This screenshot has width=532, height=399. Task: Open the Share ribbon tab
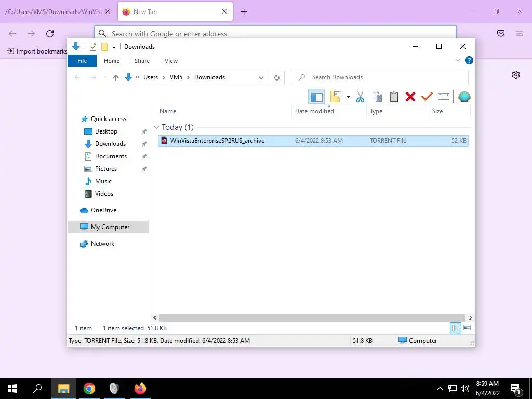pyautogui.click(x=142, y=61)
